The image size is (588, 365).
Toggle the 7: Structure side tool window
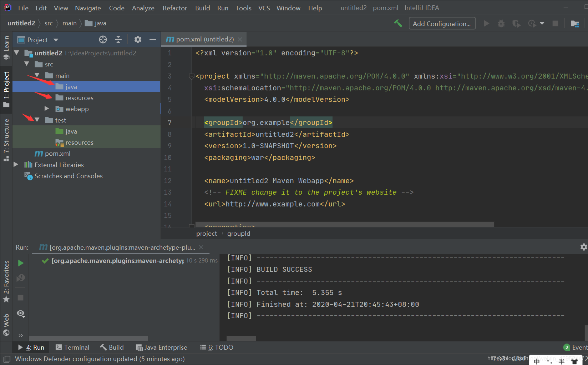pyautogui.click(x=6, y=140)
